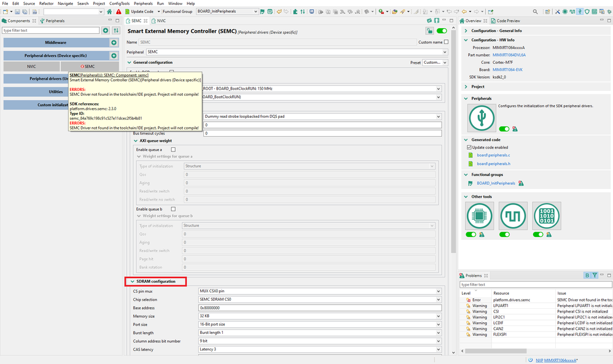
Task: Open the Navigate menu
Action: (65, 4)
